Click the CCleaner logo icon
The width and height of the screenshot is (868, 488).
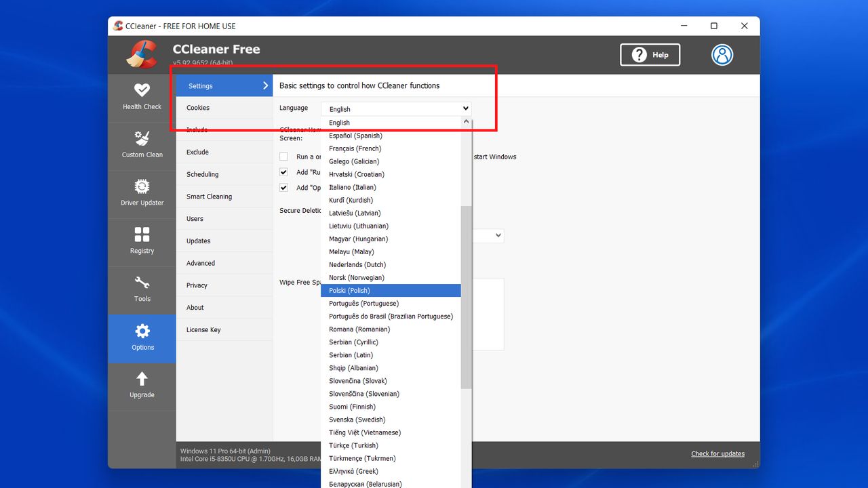tap(140, 54)
